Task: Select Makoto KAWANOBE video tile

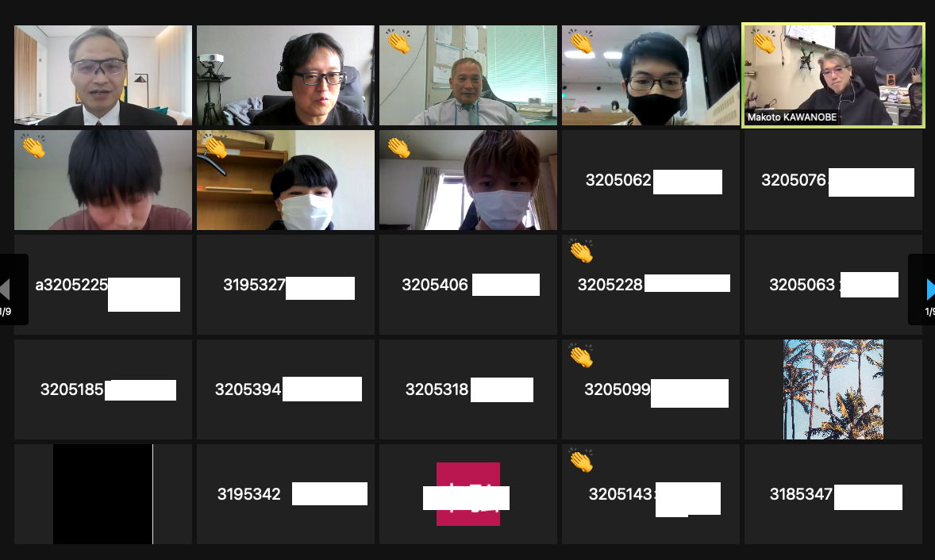Action: point(833,75)
